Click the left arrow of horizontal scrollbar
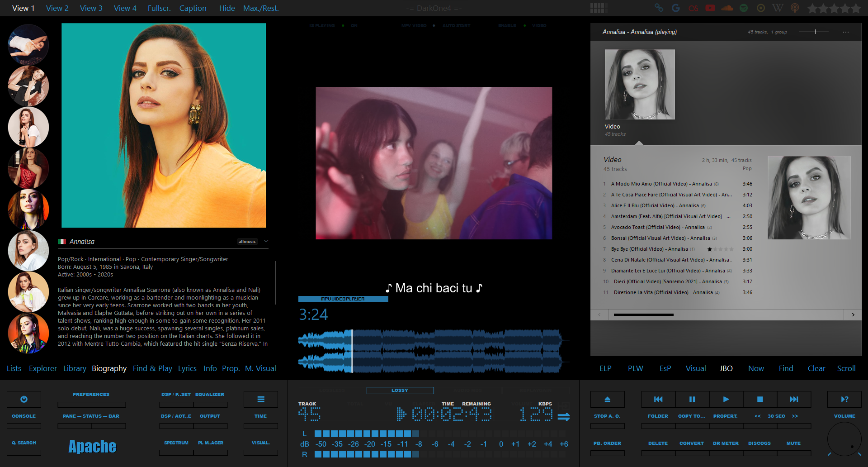This screenshot has height=467, width=868. click(x=599, y=315)
